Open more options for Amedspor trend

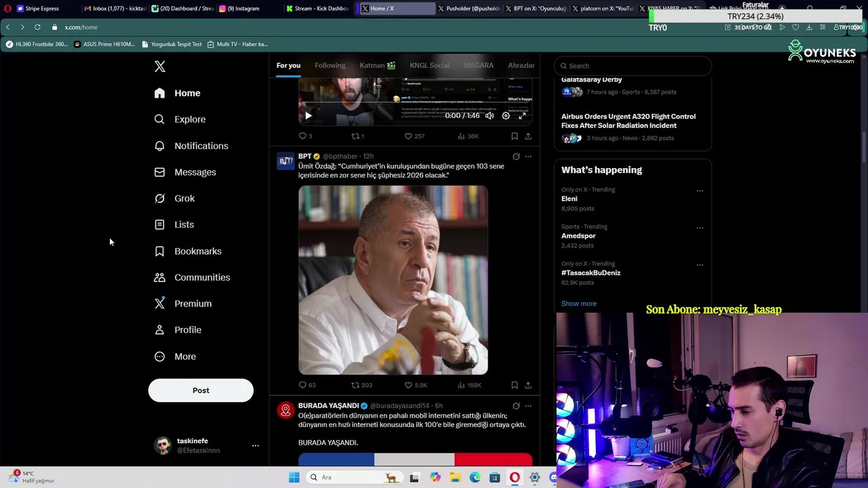[700, 228]
